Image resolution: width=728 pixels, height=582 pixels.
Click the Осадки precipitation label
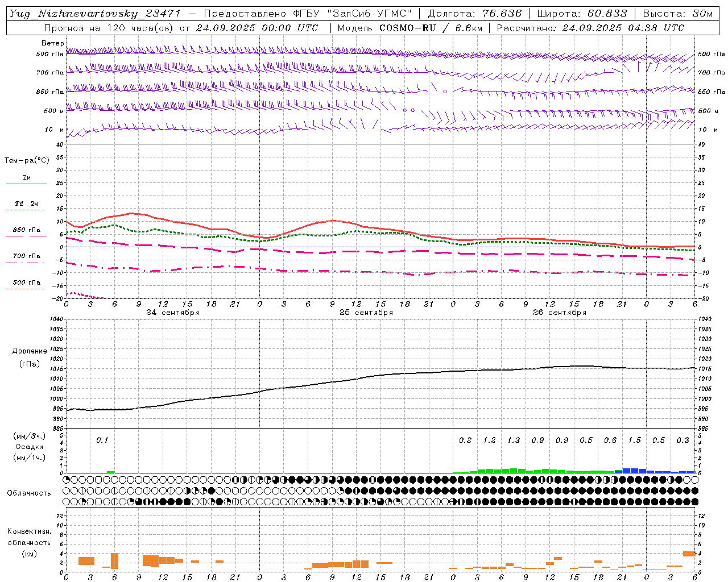point(30,447)
